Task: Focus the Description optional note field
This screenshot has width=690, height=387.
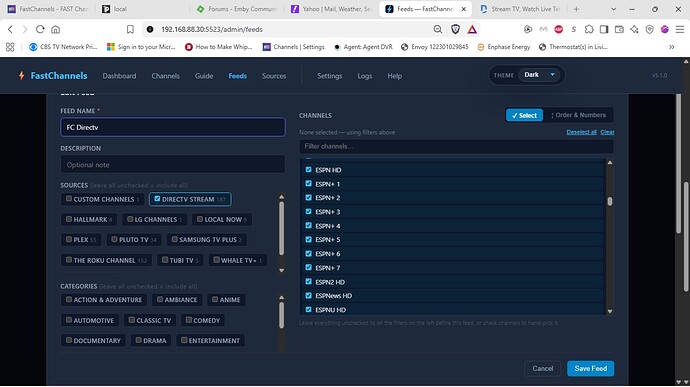Action: click(x=172, y=165)
